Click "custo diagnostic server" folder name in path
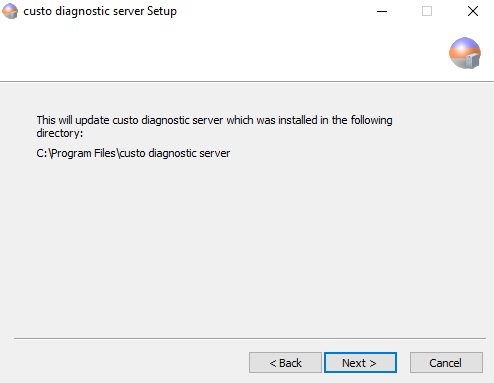The height and width of the screenshot is (383, 494). click(175, 153)
